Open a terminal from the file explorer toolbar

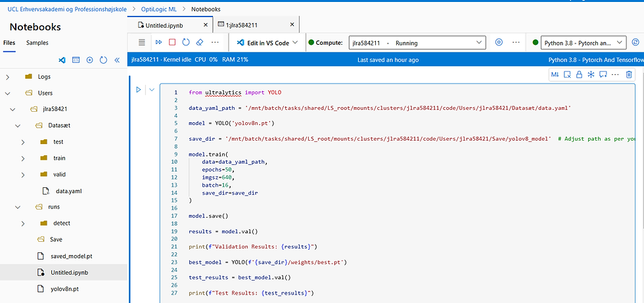[76, 60]
